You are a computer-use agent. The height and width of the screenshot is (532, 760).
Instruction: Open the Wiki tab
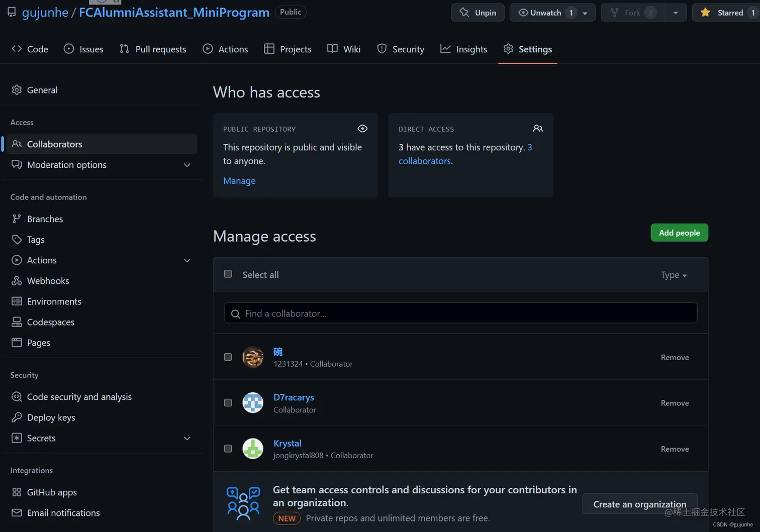coord(344,49)
